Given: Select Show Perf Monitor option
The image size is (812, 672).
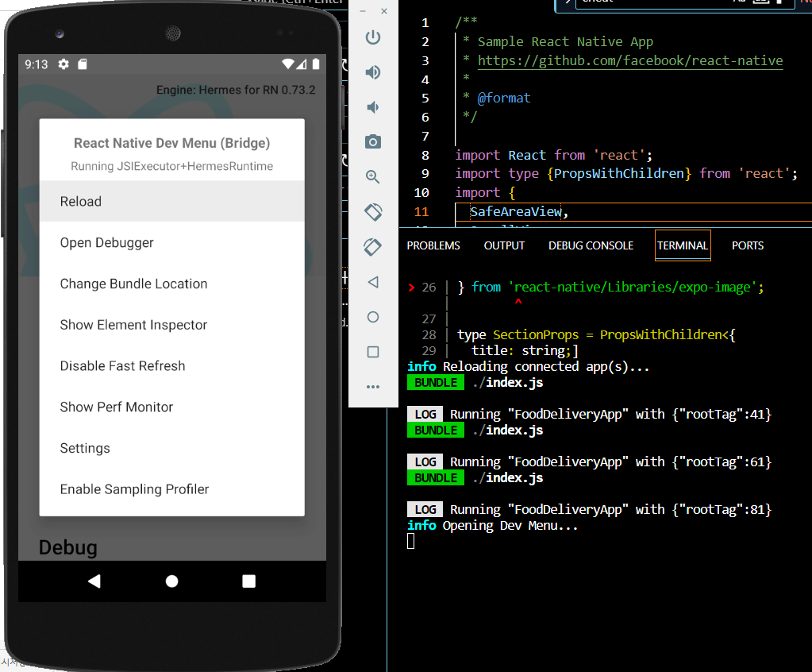Looking at the screenshot, I should click(x=172, y=407).
